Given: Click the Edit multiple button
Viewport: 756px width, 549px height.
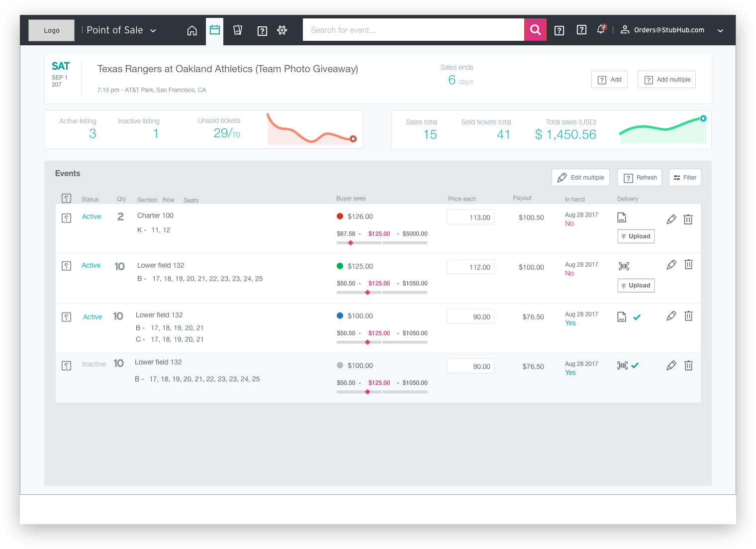Looking at the screenshot, I should tap(580, 178).
